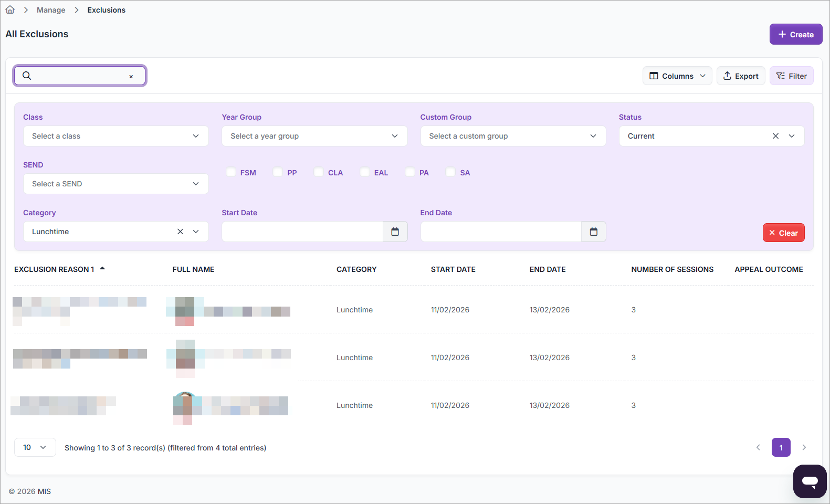This screenshot has height=504, width=830.
Task: Enable the FSM checkbox
Action: pos(231,172)
